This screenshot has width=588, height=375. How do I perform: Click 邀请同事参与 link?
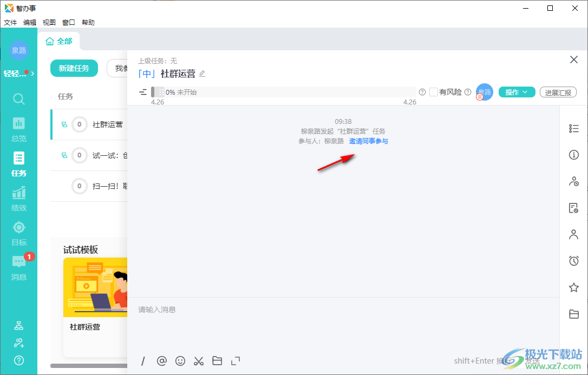coord(369,141)
